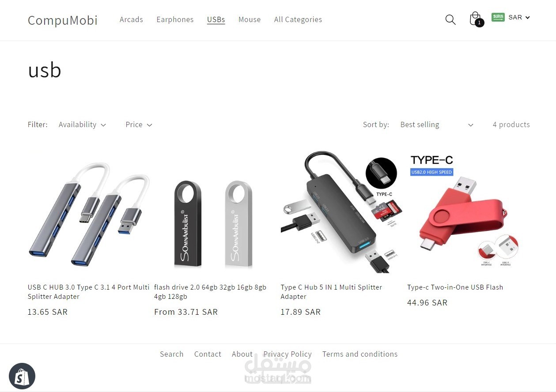Expand the Price filter
Screen dimensions: 556x392
[139, 124]
